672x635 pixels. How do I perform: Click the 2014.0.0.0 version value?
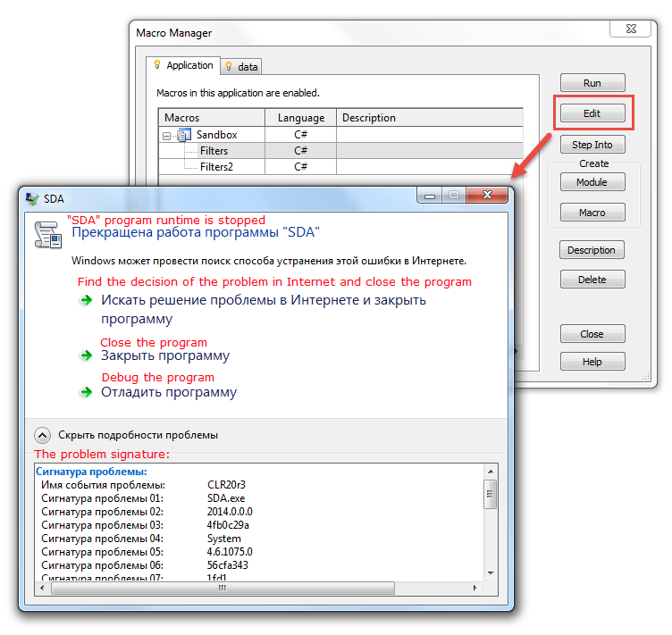tap(230, 512)
